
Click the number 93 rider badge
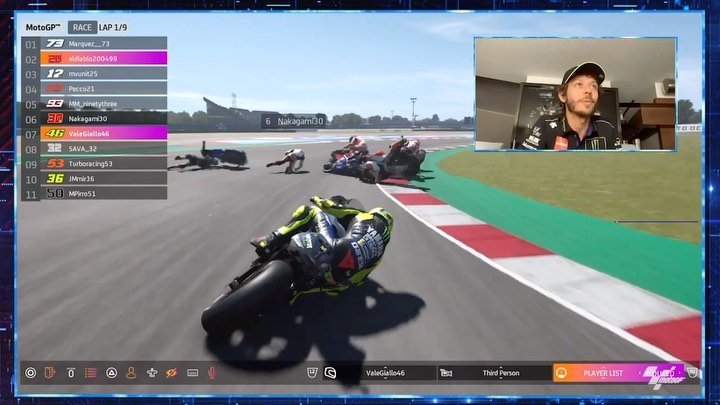(x=55, y=104)
